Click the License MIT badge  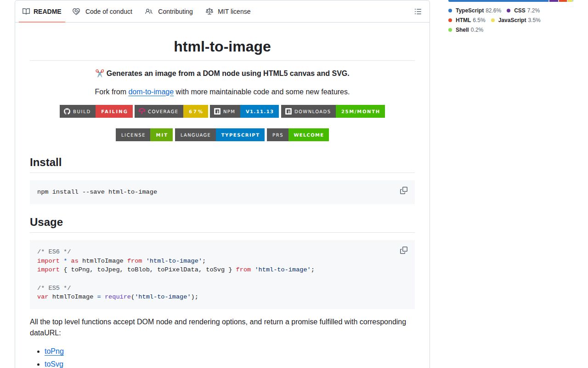144,135
